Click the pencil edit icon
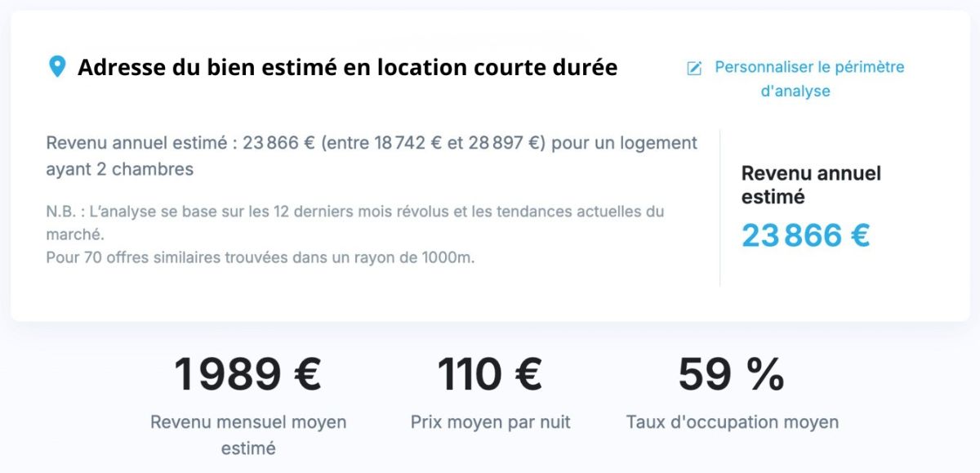 [694, 68]
